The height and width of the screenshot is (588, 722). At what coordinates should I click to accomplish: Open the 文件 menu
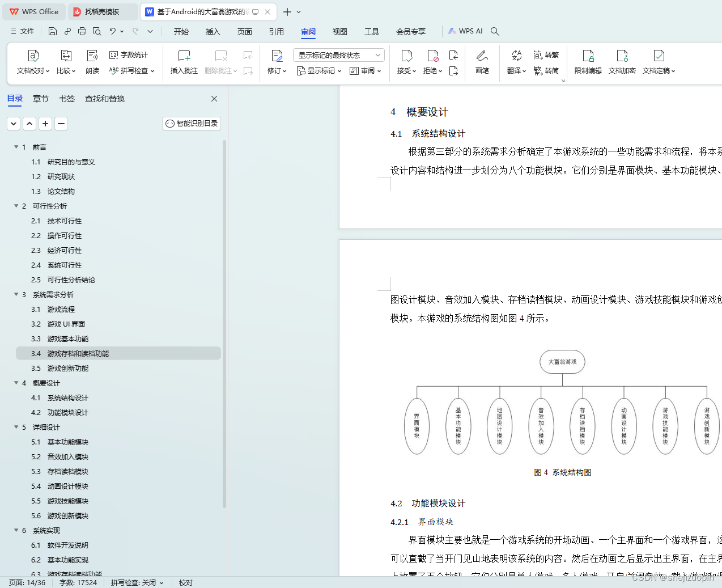23,31
